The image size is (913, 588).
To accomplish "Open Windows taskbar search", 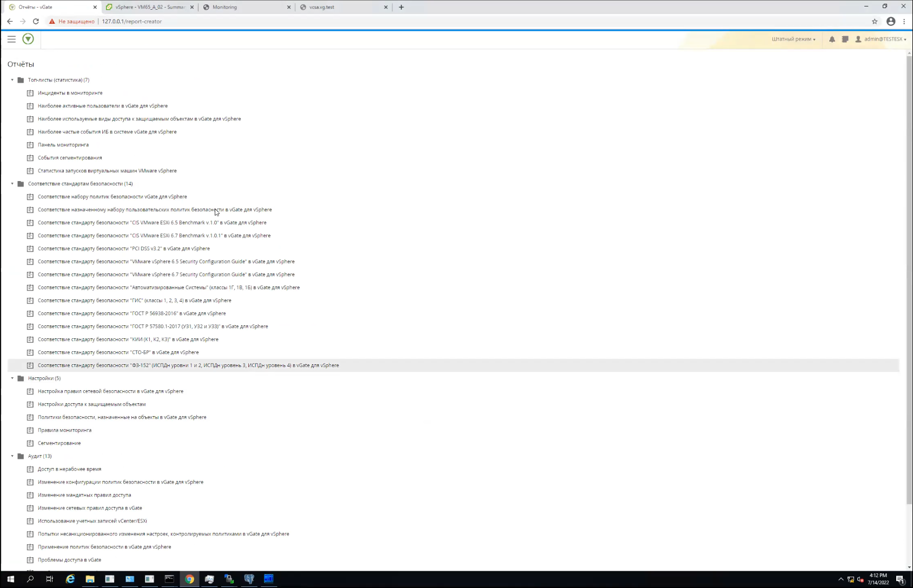I will point(30,579).
